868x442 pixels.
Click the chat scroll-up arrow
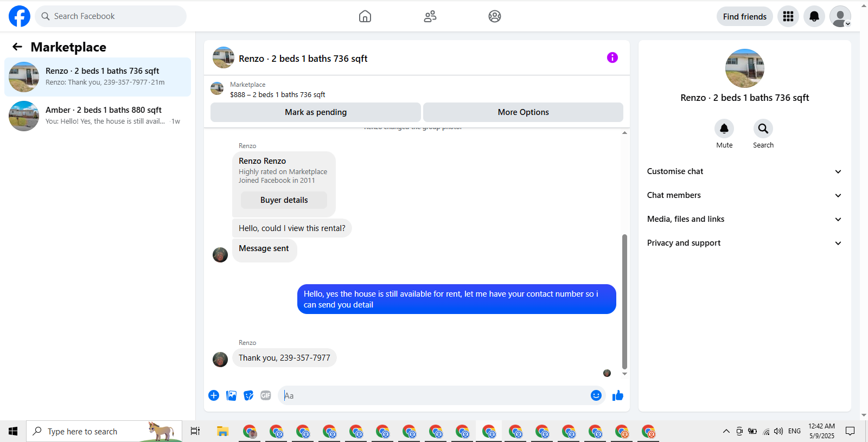coord(624,133)
